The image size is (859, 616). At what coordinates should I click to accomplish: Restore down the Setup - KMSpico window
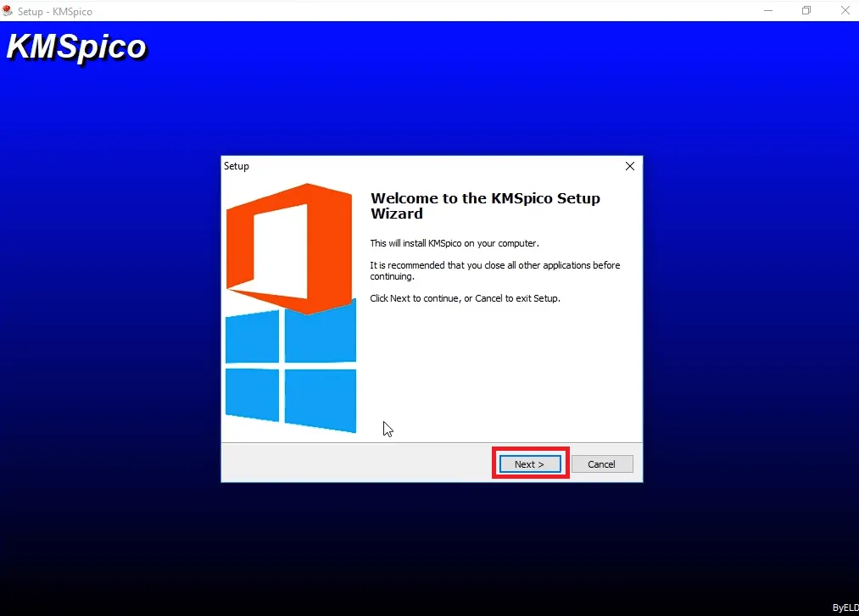[806, 10]
